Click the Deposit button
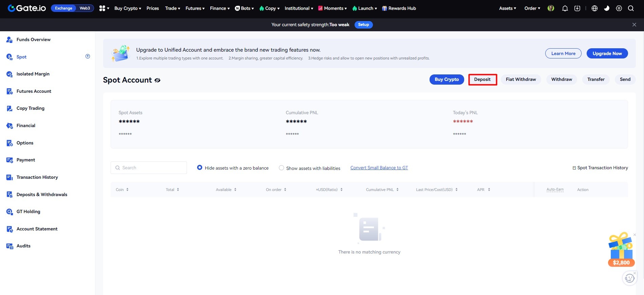 click(482, 80)
